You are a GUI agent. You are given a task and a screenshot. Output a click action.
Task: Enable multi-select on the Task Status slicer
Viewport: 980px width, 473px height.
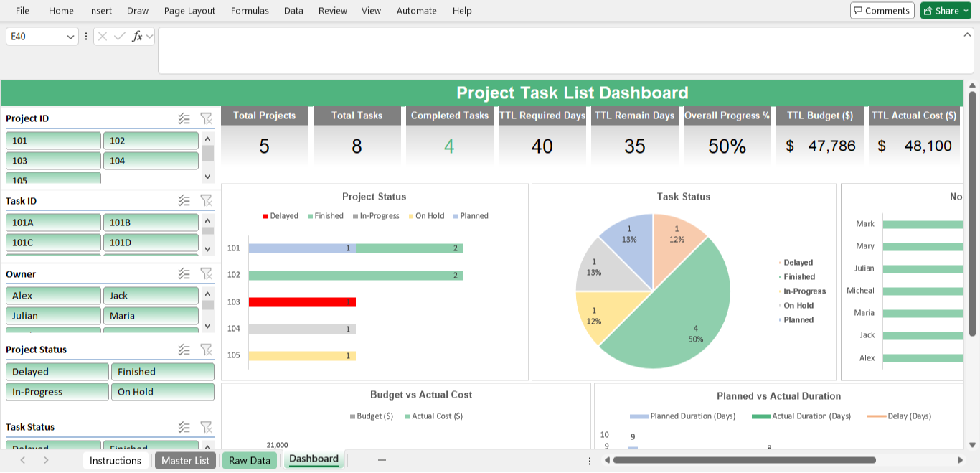(184, 427)
